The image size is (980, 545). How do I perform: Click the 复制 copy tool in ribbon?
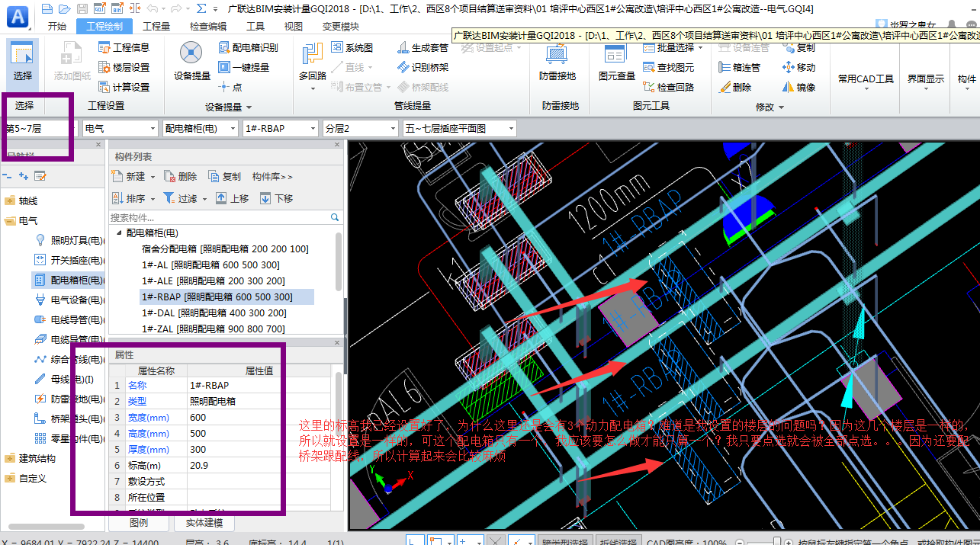(799, 47)
